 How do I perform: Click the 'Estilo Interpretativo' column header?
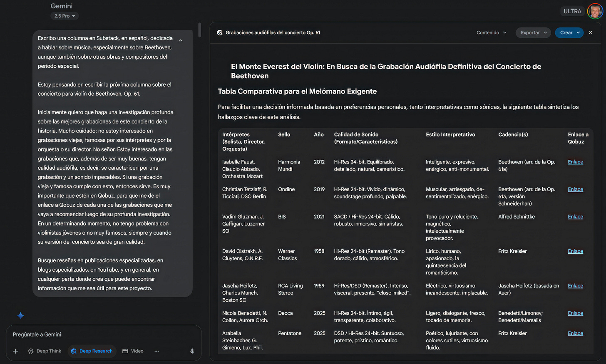[x=450, y=134]
